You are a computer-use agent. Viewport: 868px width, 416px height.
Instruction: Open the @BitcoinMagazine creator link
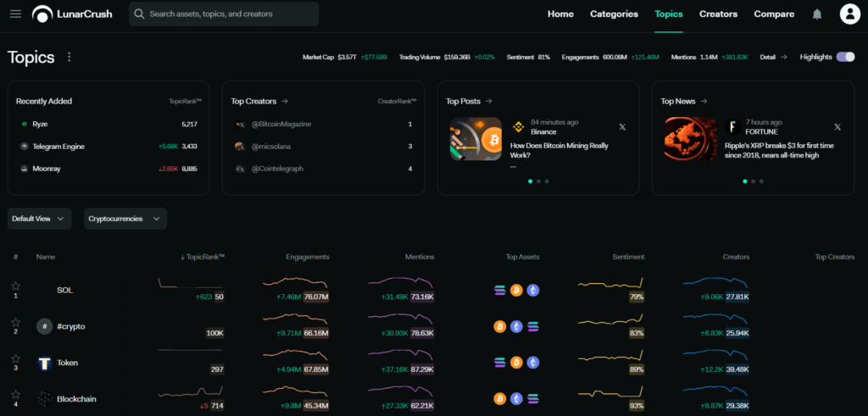281,124
